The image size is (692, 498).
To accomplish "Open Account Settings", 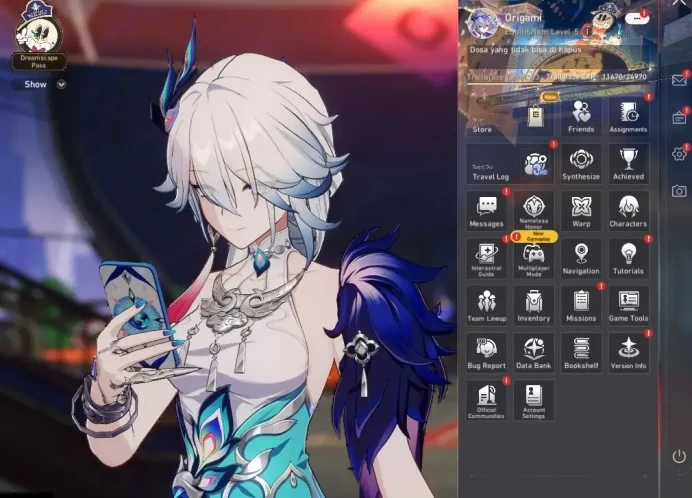I will pos(534,400).
